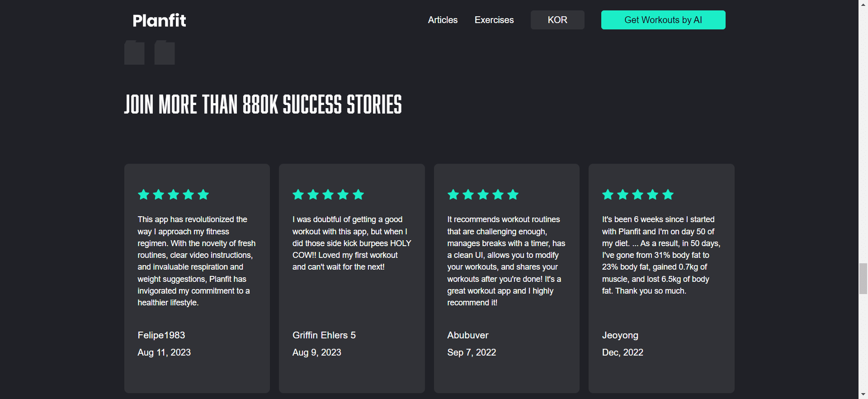868x399 pixels.
Task: Click the review text starting 'I was doubtful'
Action: coord(352,243)
